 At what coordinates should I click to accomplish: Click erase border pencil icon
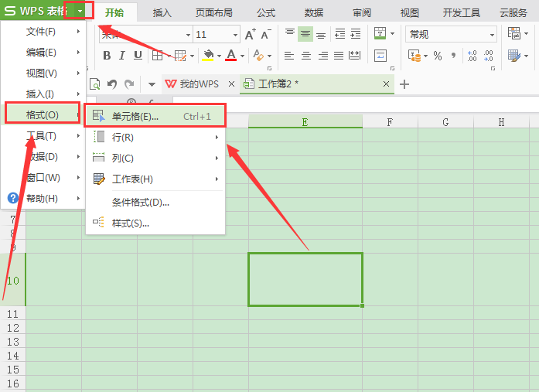180,56
